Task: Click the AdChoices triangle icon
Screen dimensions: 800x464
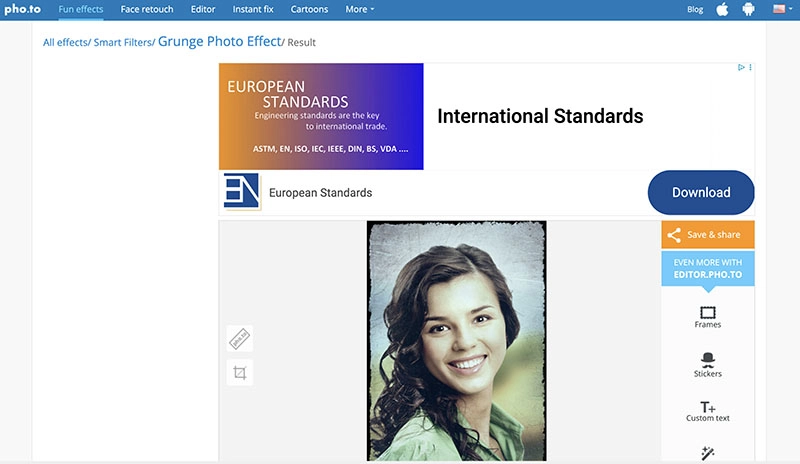Action: pyautogui.click(x=741, y=68)
